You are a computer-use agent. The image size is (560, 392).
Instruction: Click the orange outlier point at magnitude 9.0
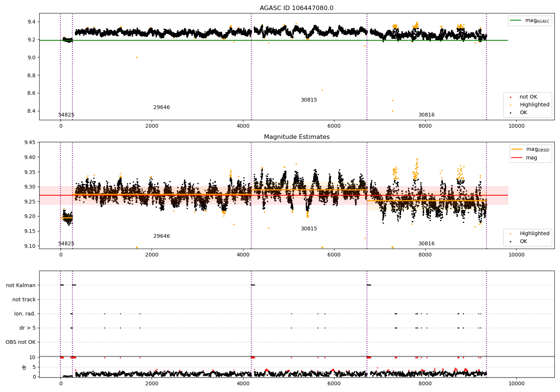point(137,57)
